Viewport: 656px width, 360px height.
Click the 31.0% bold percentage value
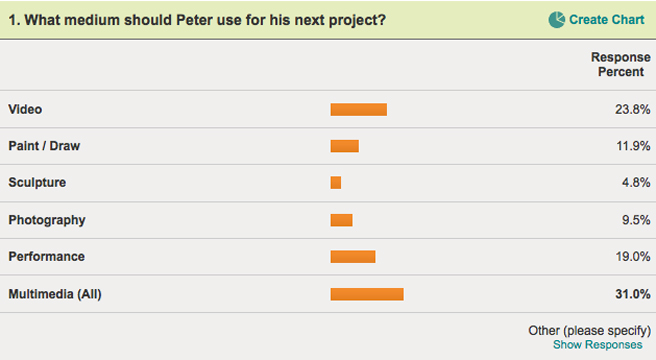point(633,294)
